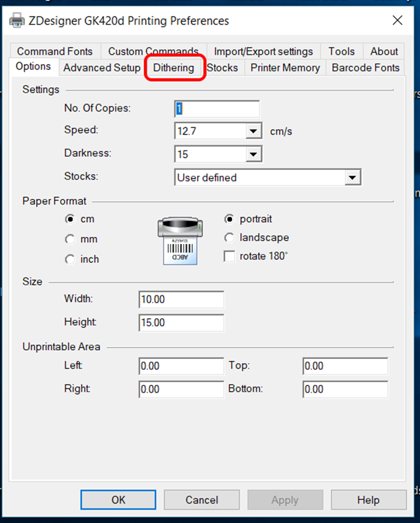The image size is (420, 523).
Task: Open the Barcode Fonts tab
Action: point(366,68)
